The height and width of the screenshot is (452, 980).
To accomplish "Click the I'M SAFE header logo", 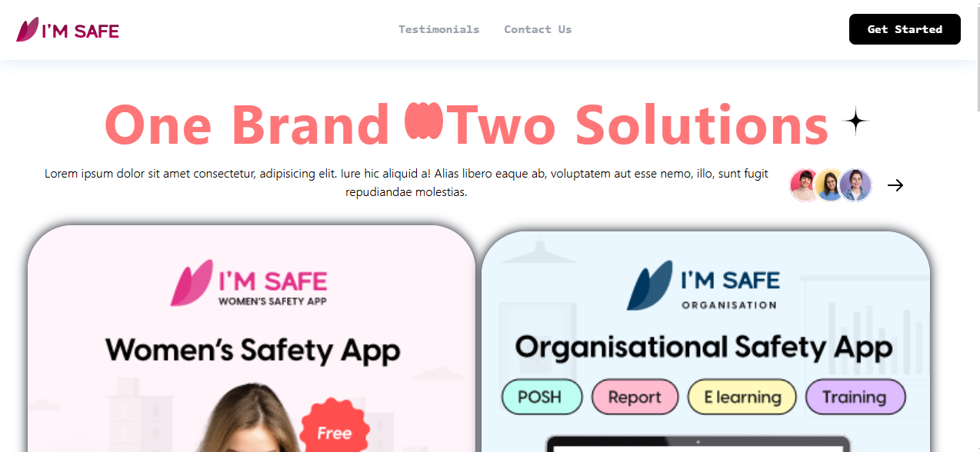I will 68,30.
